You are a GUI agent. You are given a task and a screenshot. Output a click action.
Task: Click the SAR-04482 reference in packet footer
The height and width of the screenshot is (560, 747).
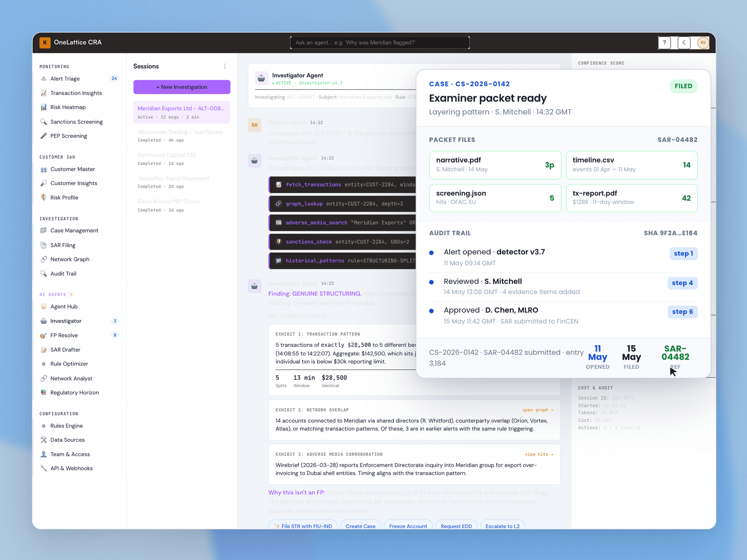(x=675, y=353)
